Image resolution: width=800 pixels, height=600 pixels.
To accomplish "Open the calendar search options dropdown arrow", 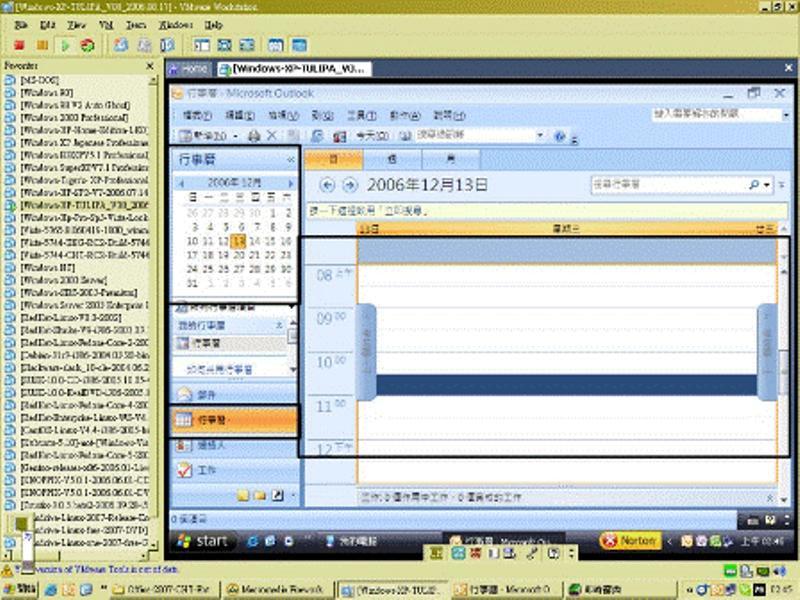I will tap(766, 185).
